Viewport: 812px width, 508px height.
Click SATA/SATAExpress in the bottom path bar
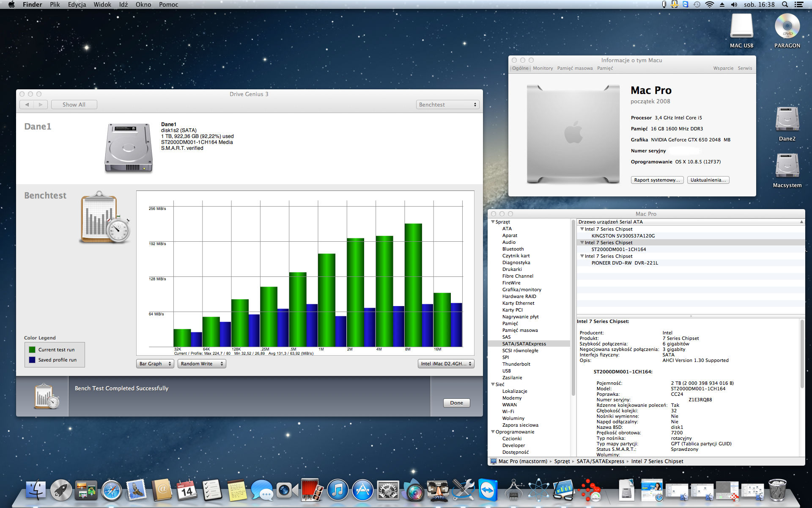(600, 461)
